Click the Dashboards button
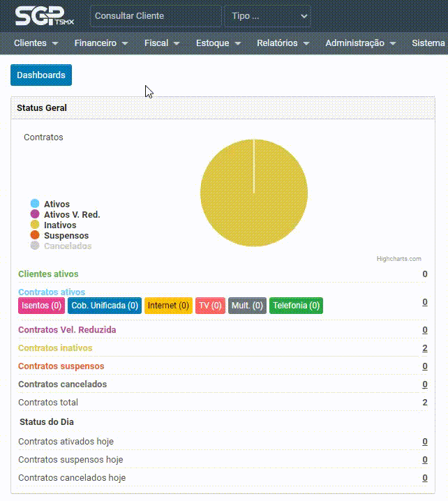Screen dimensions: 448x501 (41, 75)
